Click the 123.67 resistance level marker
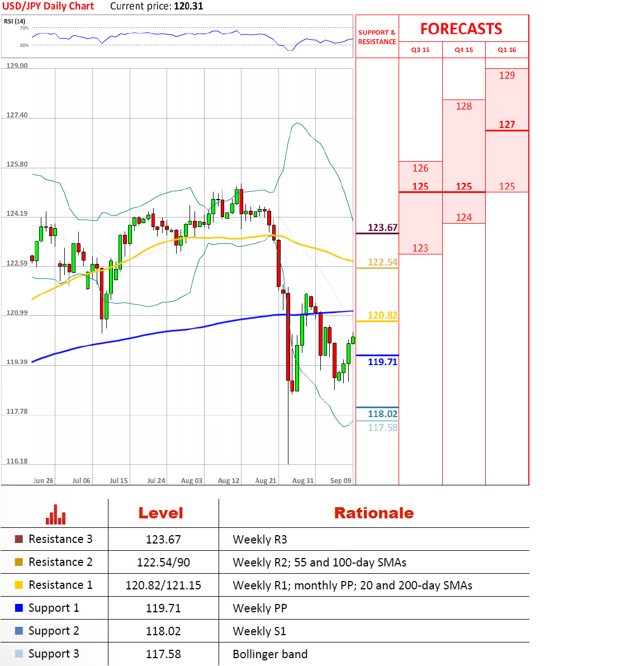This screenshot has height=666, width=644. (382, 228)
